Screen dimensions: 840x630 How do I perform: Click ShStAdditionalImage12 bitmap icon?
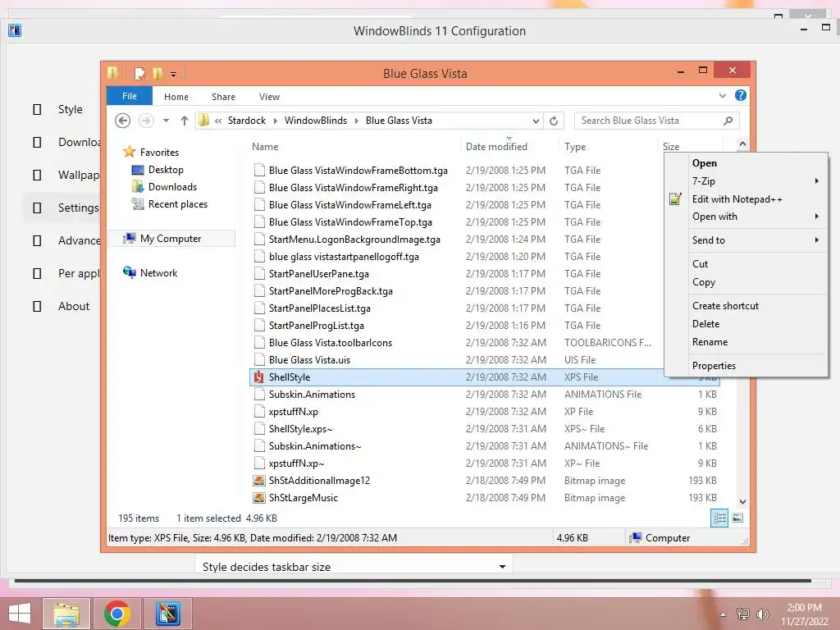tap(259, 481)
